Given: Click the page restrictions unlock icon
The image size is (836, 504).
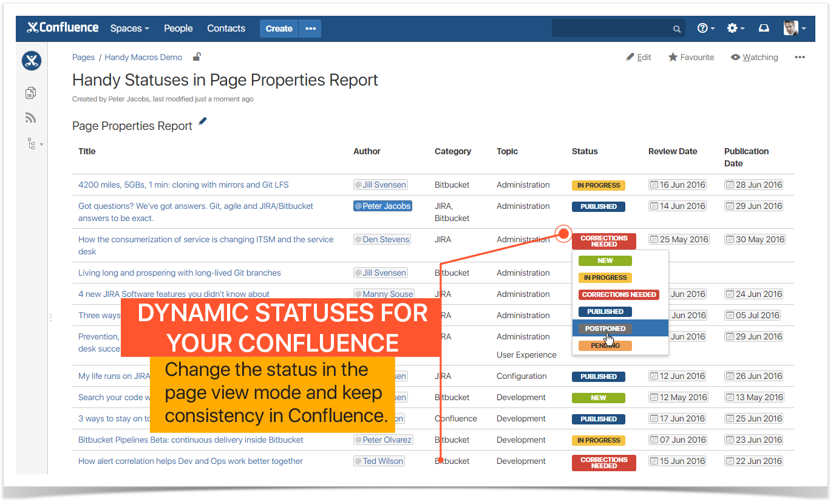Looking at the screenshot, I should tap(197, 56).
